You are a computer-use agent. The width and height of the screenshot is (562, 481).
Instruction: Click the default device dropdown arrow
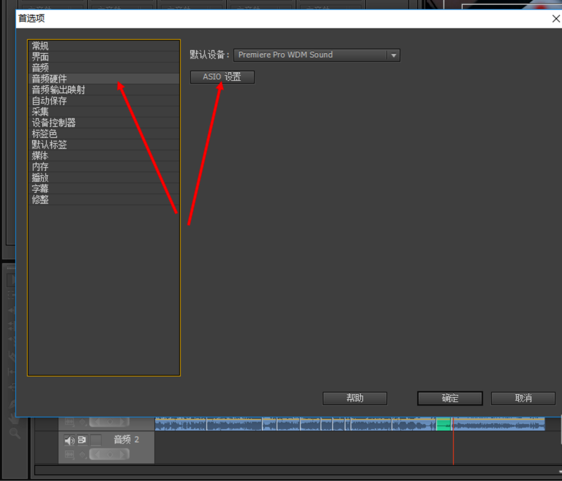(x=394, y=55)
